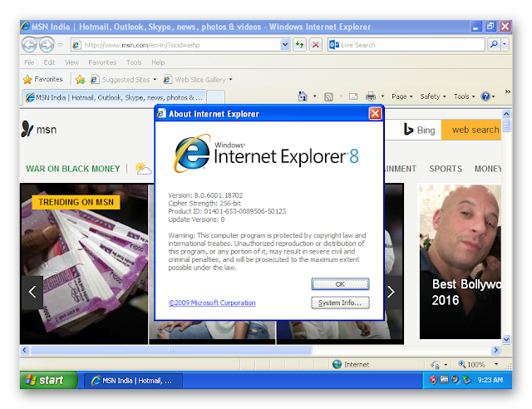Click the horizontal scrollbar thumb
Viewport: 532px width, 409px height.
pos(171,350)
